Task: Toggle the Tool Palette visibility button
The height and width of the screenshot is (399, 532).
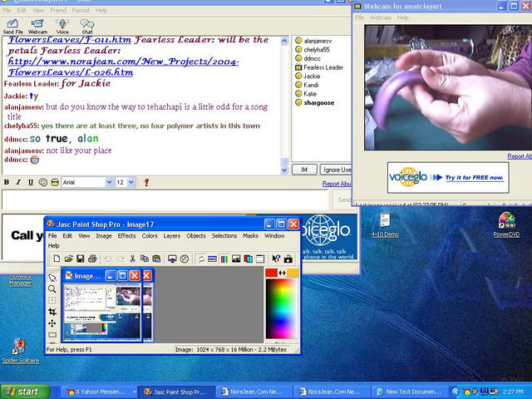Action: click(x=201, y=259)
